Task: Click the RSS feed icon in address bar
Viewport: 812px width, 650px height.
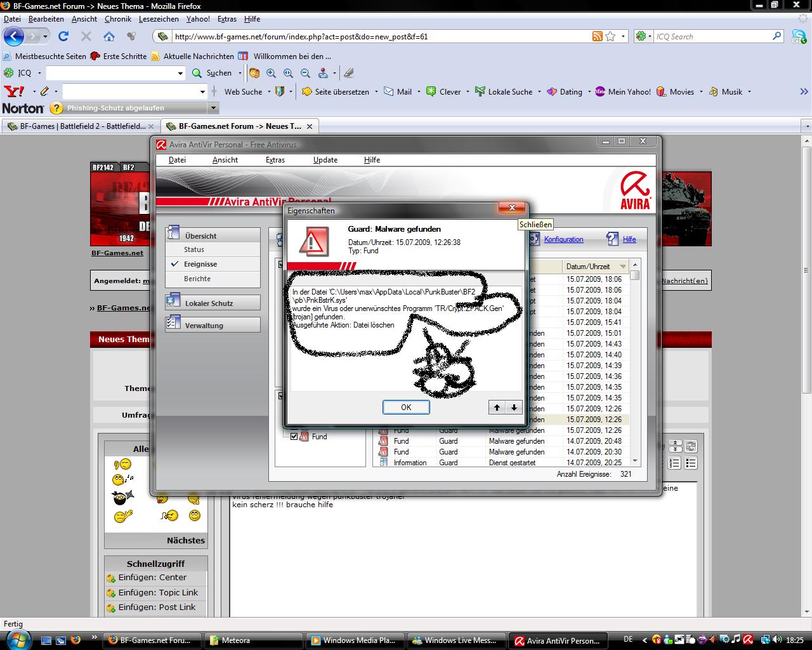Action: 597,36
